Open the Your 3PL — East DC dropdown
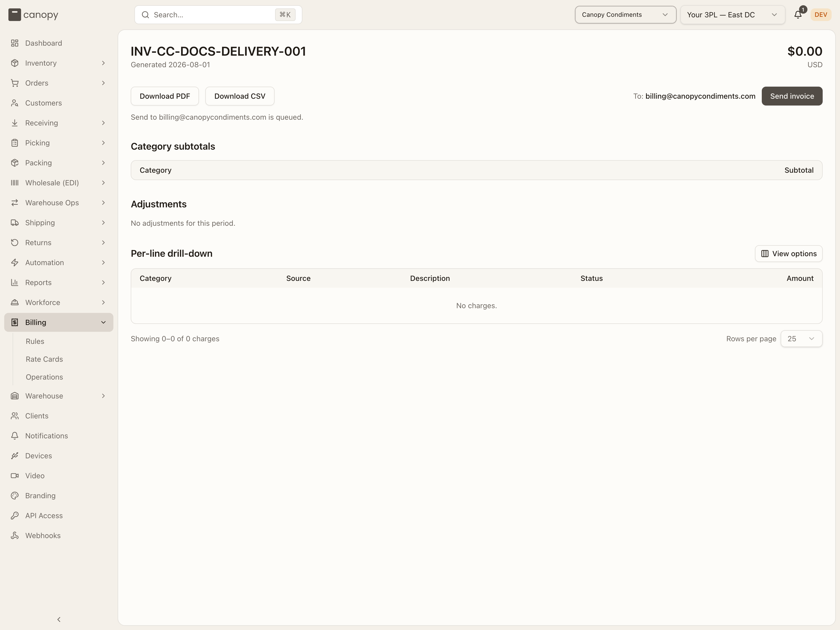Image resolution: width=840 pixels, height=630 pixels. coord(733,15)
